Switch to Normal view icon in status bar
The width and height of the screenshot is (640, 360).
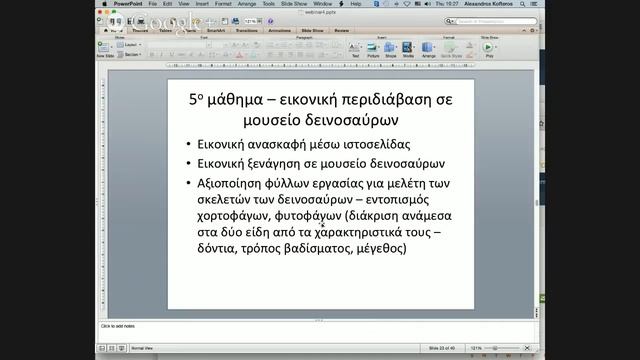[x=102, y=348]
